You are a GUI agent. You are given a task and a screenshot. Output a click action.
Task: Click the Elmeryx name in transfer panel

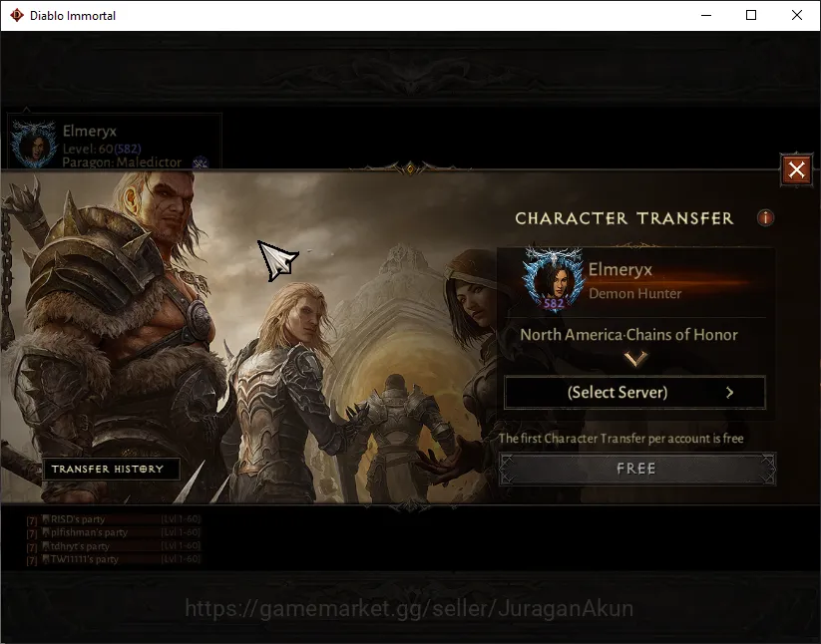[x=619, y=269]
